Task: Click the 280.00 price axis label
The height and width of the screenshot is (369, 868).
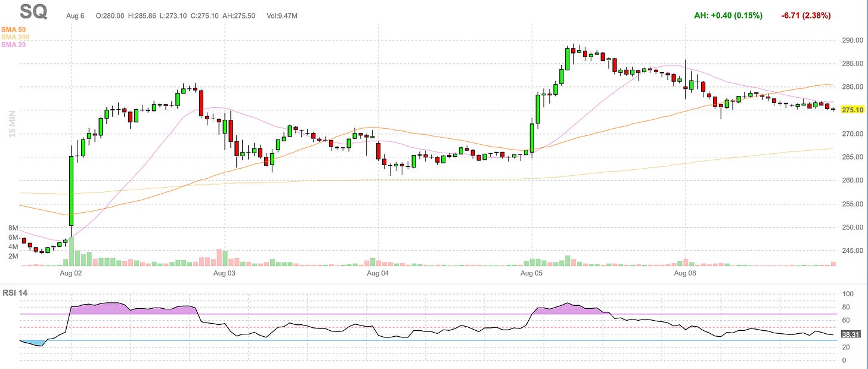Action: (x=852, y=87)
